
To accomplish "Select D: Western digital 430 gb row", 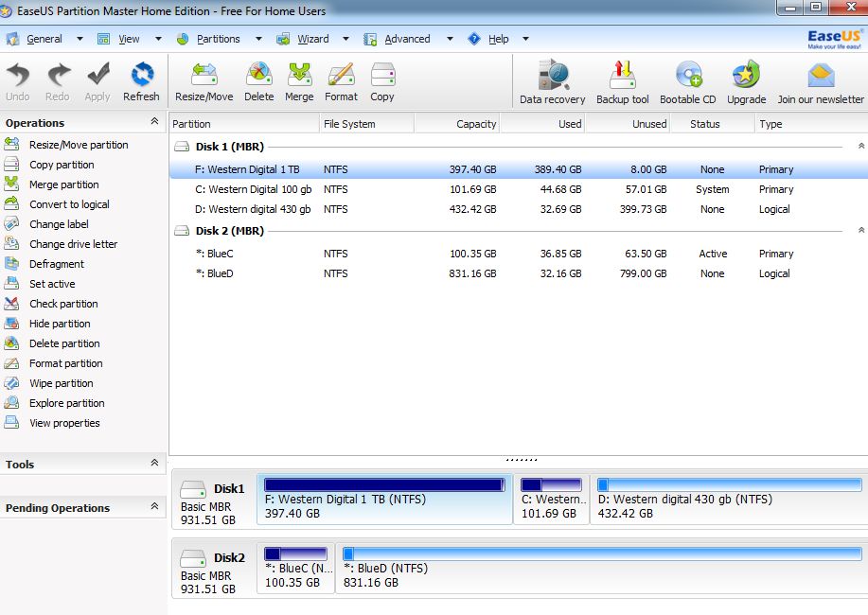I will [519, 209].
